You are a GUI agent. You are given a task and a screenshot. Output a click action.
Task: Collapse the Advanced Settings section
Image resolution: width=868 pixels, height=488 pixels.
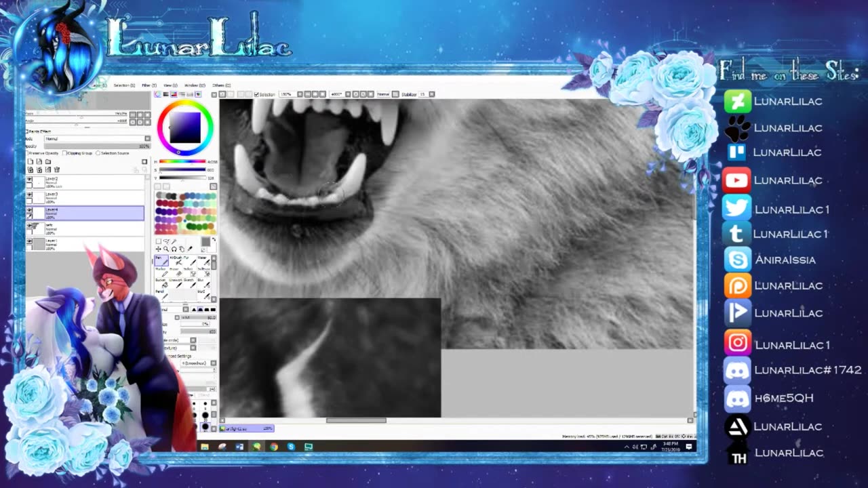tap(179, 356)
